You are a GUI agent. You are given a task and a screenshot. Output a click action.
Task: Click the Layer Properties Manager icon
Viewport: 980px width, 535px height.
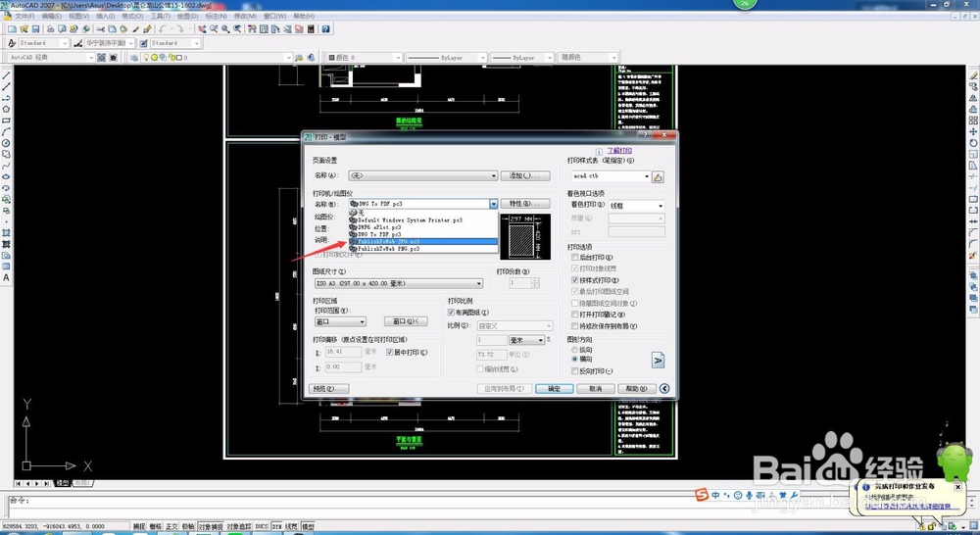[134, 58]
